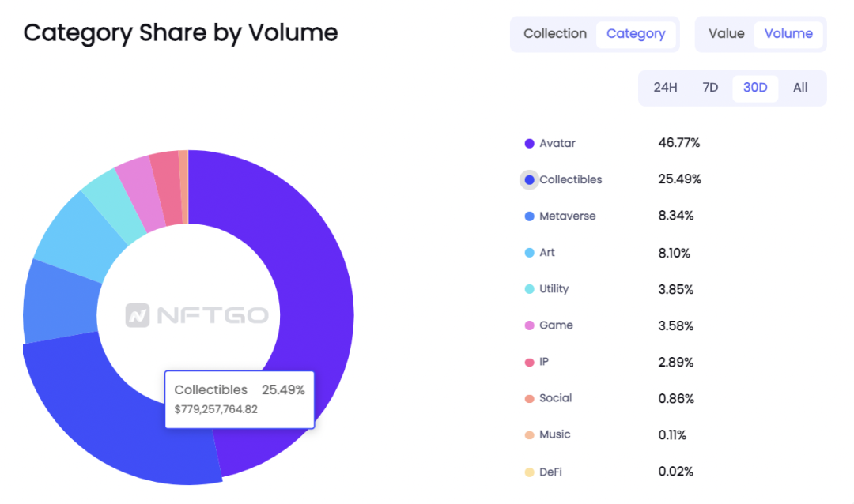Select the Category toggle option

point(636,34)
